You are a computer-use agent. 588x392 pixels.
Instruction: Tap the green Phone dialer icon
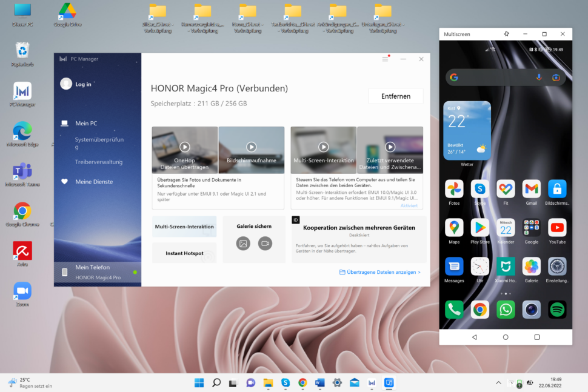(x=454, y=310)
